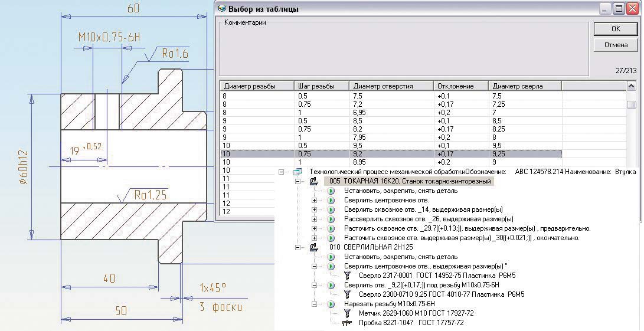Click green icon for Сверлить отв. _9,2 под резьбу
This screenshot has height=331, width=644.
pyautogui.click(x=331, y=286)
